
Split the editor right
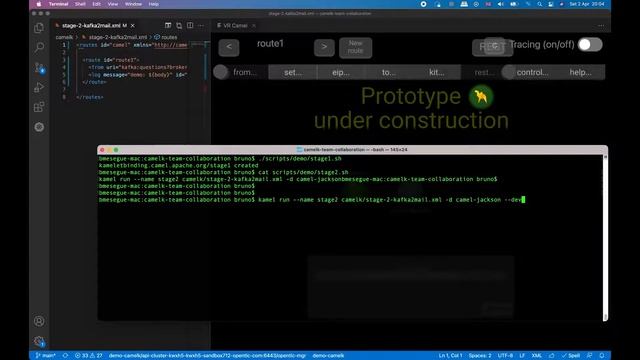click(190, 25)
